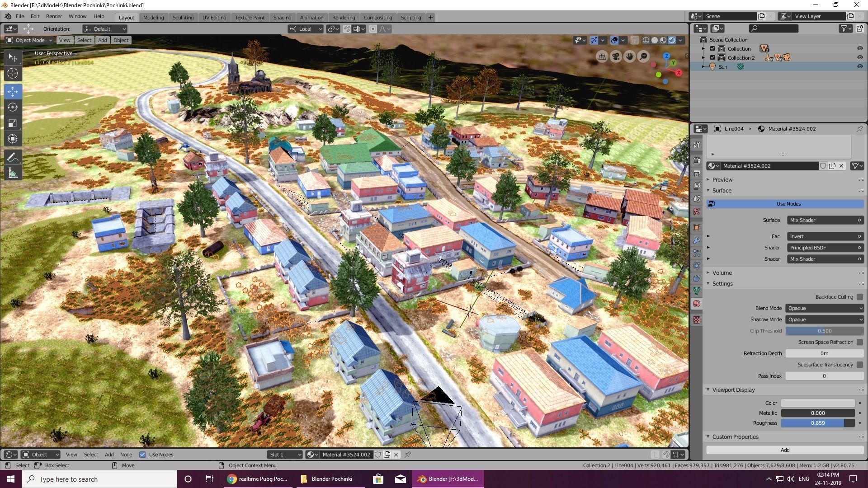Viewport: 868px width, 488px height.
Task: Open the Object Constraints properties tab
Action: click(697, 278)
